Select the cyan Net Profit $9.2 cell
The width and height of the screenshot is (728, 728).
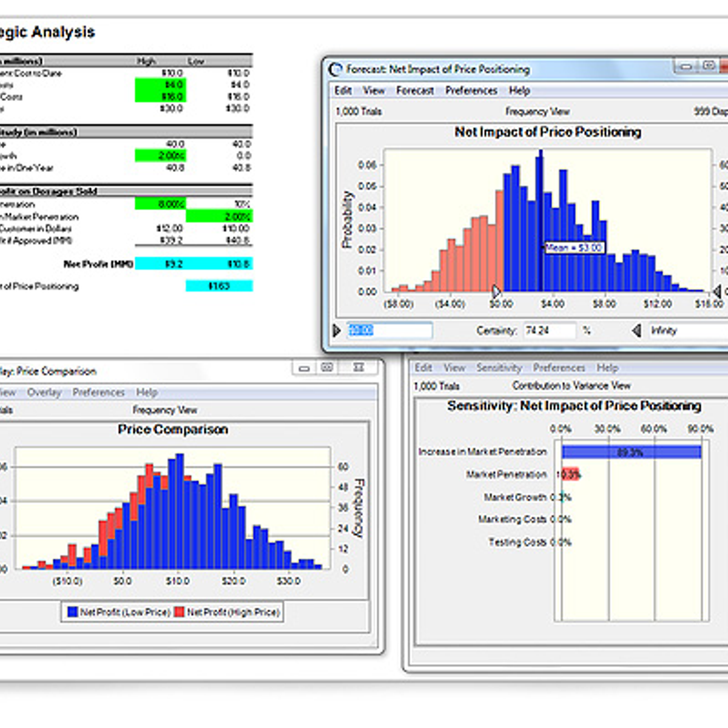[160, 264]
